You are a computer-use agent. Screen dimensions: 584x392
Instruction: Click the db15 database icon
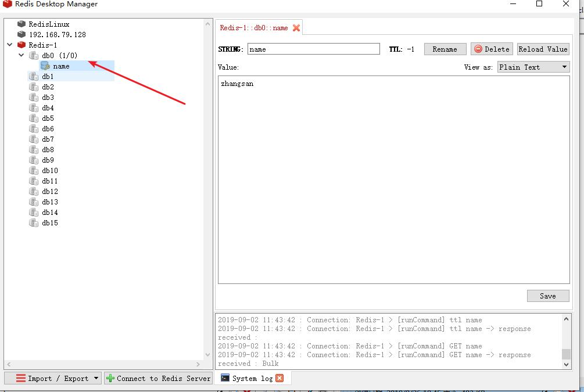[x=34, y=222]
